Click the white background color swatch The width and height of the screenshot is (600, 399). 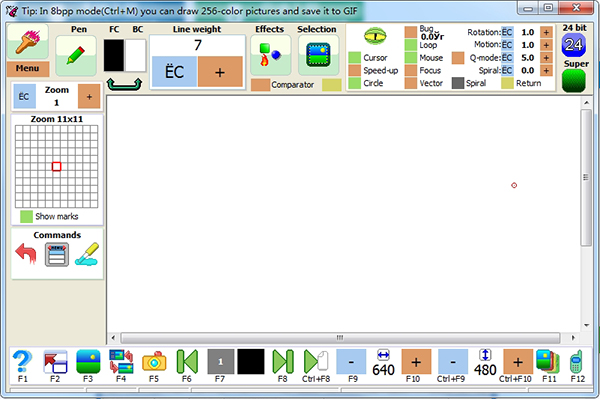click(135, 55)
